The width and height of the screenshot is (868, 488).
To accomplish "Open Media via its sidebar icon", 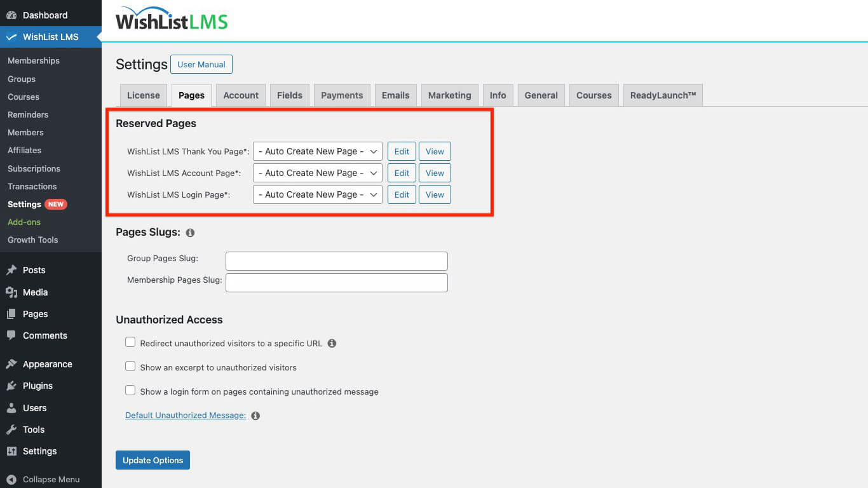I will tap(11, 292).
